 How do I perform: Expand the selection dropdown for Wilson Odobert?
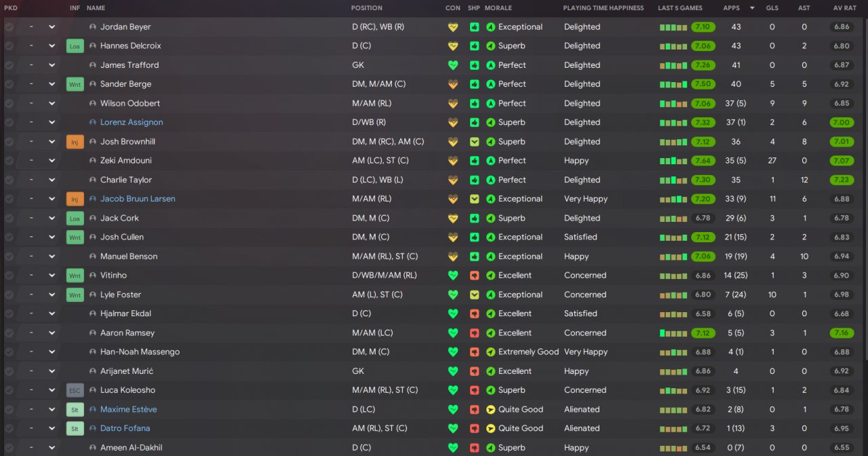52,103
